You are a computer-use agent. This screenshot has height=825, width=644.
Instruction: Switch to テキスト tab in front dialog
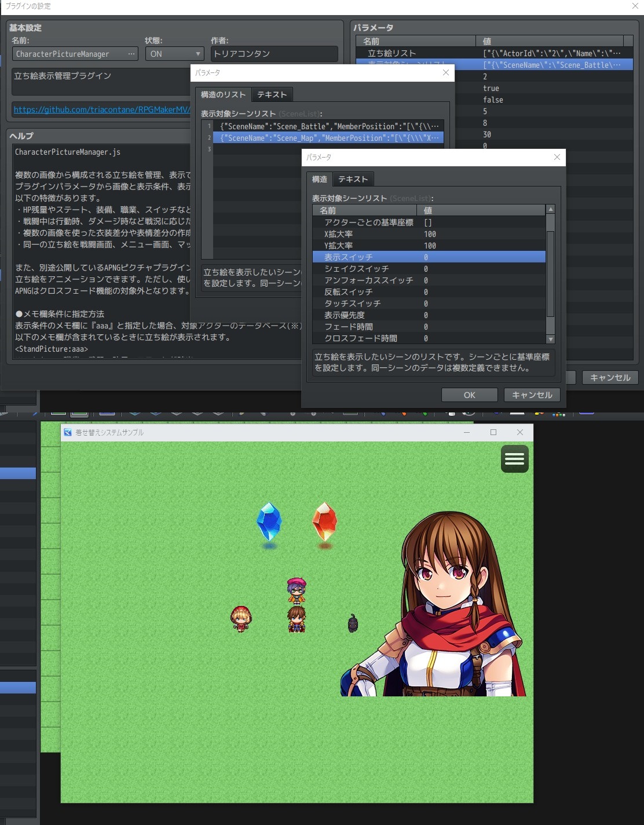point(353,179)
